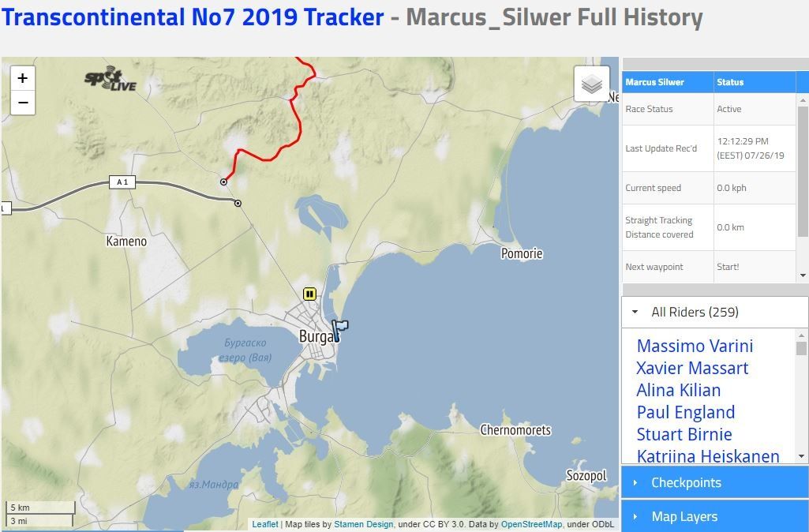Open the map layers selector icon
Image resolution: width=809 pixels, height=532 pixels.
(x=591, y=84)
